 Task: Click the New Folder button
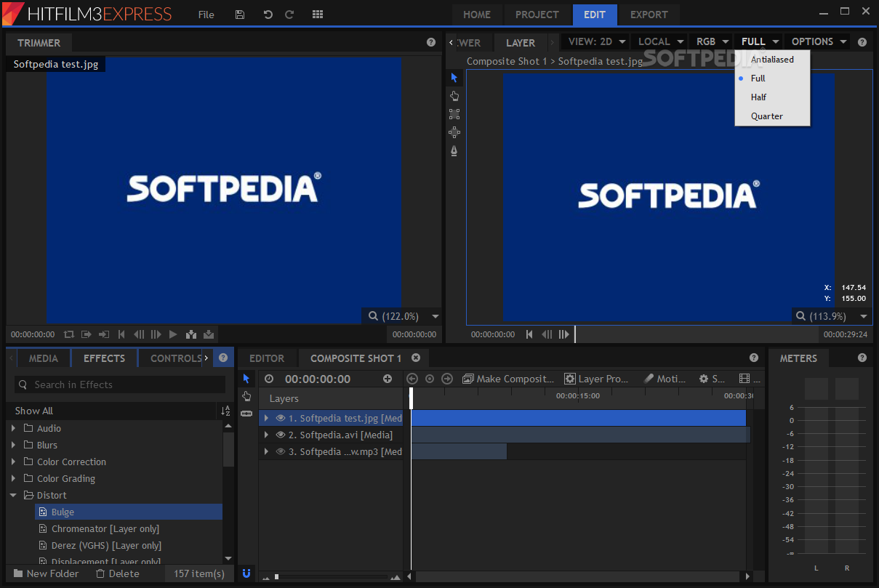[46, 573]
